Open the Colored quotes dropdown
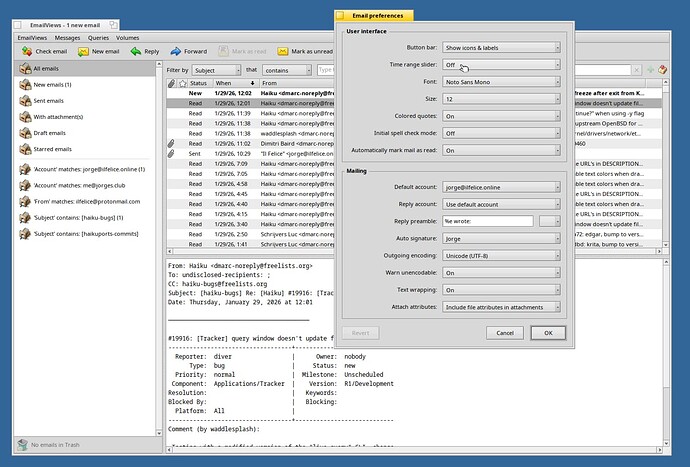 (501, 116)
